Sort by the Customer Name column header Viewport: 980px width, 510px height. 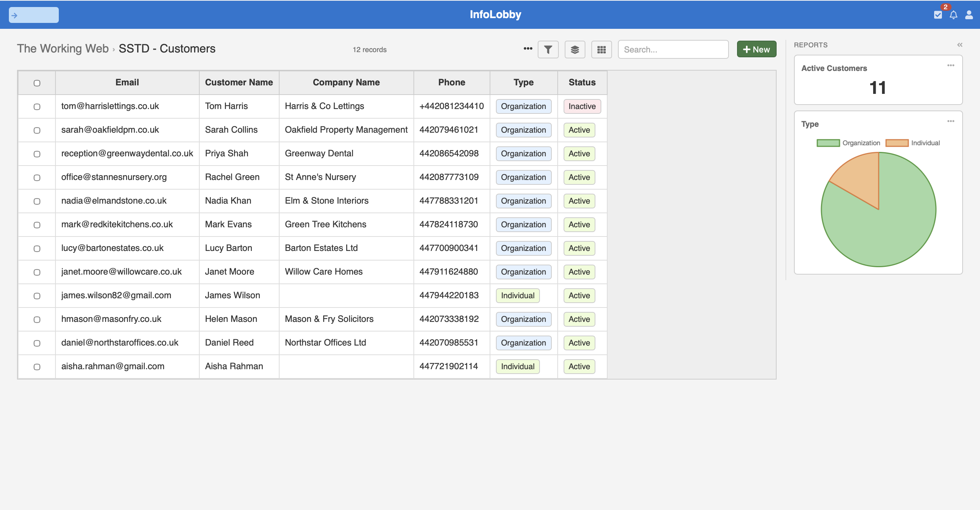[239, 82]
